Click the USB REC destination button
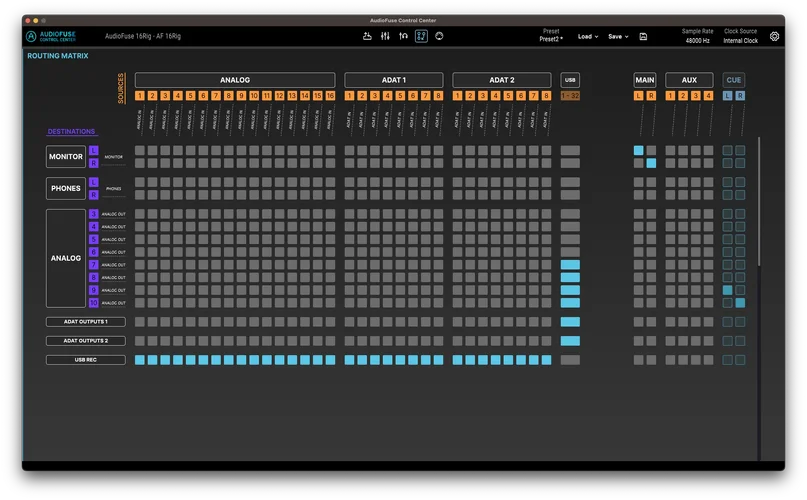The image size is (807, 500). pyautogui.click(x=85, y=360)
